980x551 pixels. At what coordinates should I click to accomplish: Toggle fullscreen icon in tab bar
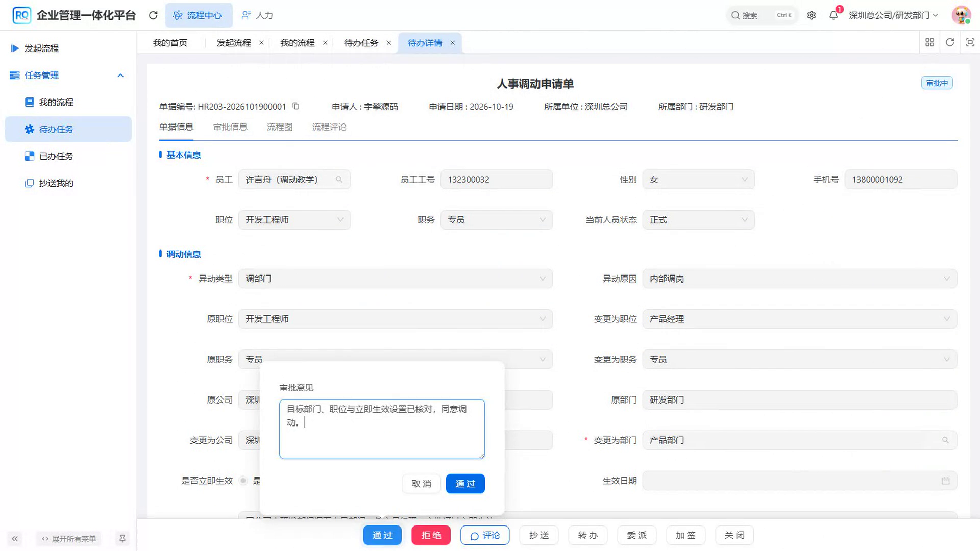970,42
